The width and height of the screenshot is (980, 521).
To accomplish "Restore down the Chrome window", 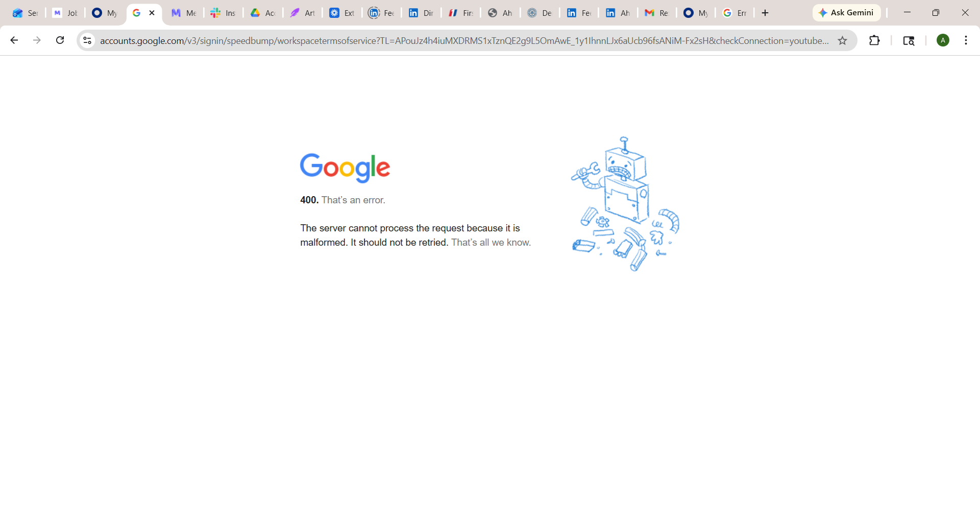I will coord(936,13).
